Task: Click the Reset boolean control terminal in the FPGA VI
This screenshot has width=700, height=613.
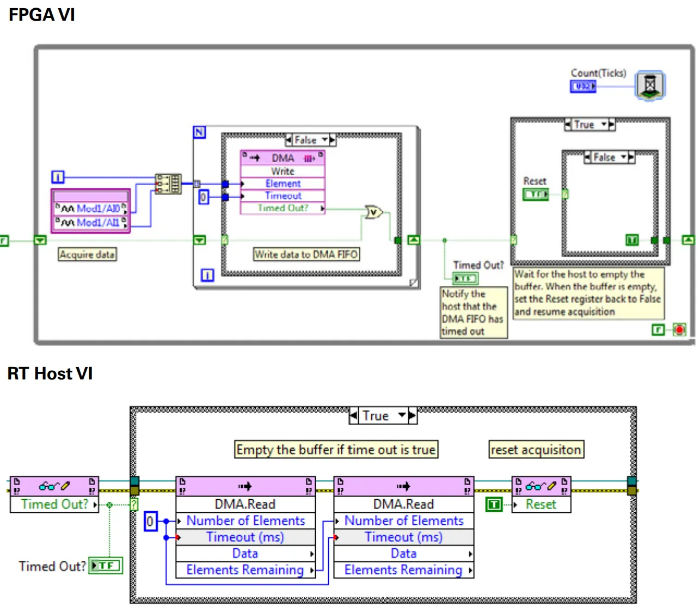Action: [536, 194]
